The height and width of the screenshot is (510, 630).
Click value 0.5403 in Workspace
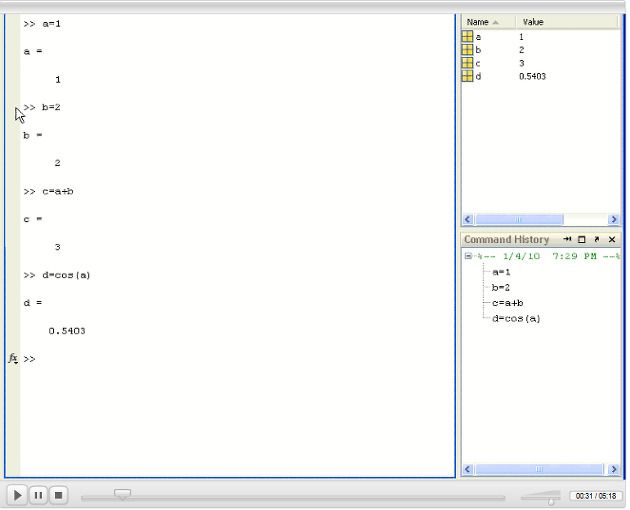coord(532,76)
